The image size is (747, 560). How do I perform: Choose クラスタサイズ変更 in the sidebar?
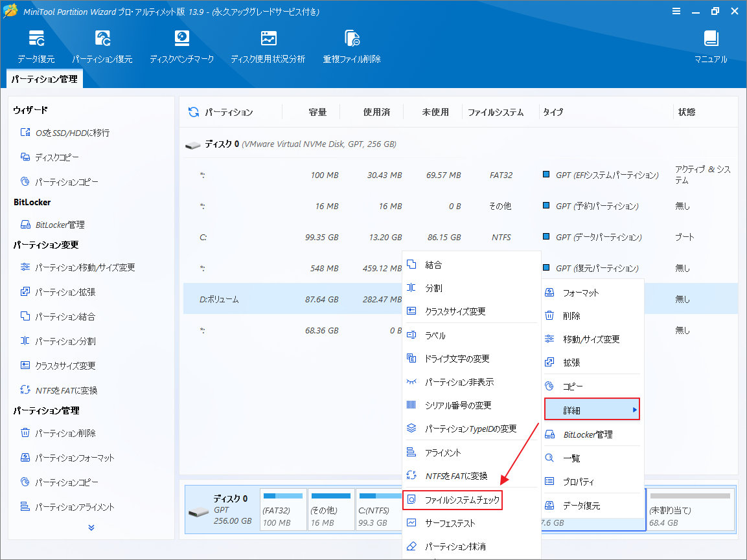coord(58,366)
